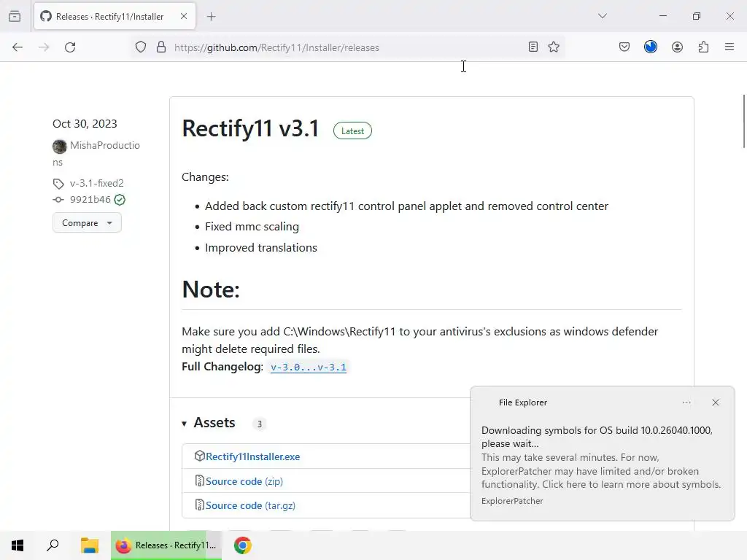
Task: Click the padlock site info icon
Action: coord(161,47)
